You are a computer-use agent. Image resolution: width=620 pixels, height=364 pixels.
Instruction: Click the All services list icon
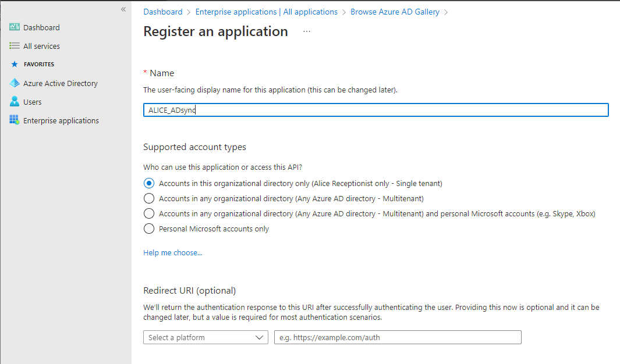[x=15, y=46]
